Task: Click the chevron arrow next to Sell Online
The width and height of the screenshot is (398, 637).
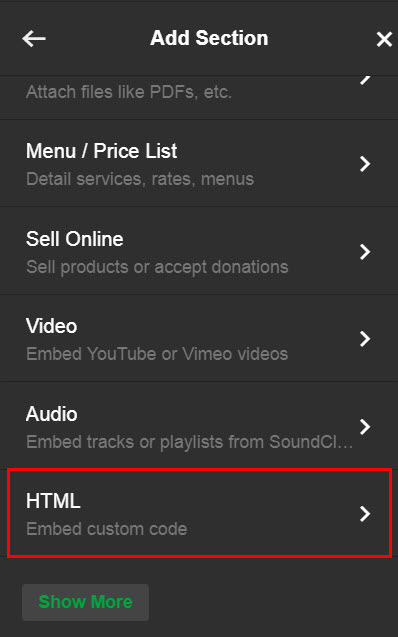Action: [365, 251]
